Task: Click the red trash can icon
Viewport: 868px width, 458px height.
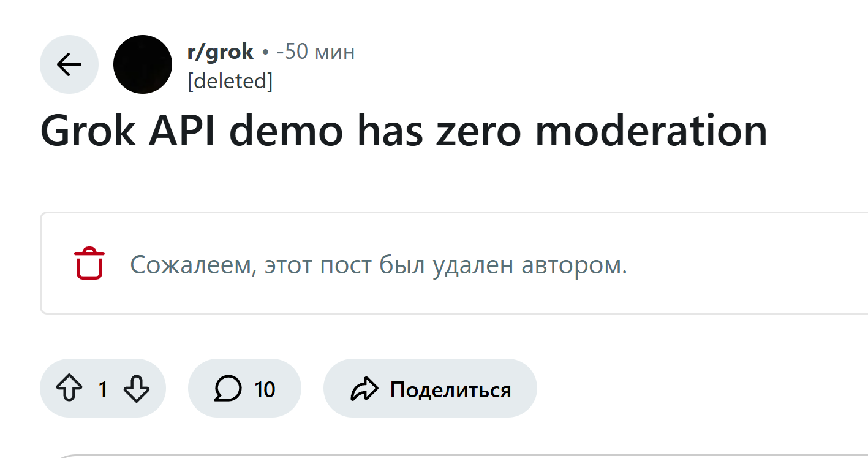Action: tap(89, 264)
